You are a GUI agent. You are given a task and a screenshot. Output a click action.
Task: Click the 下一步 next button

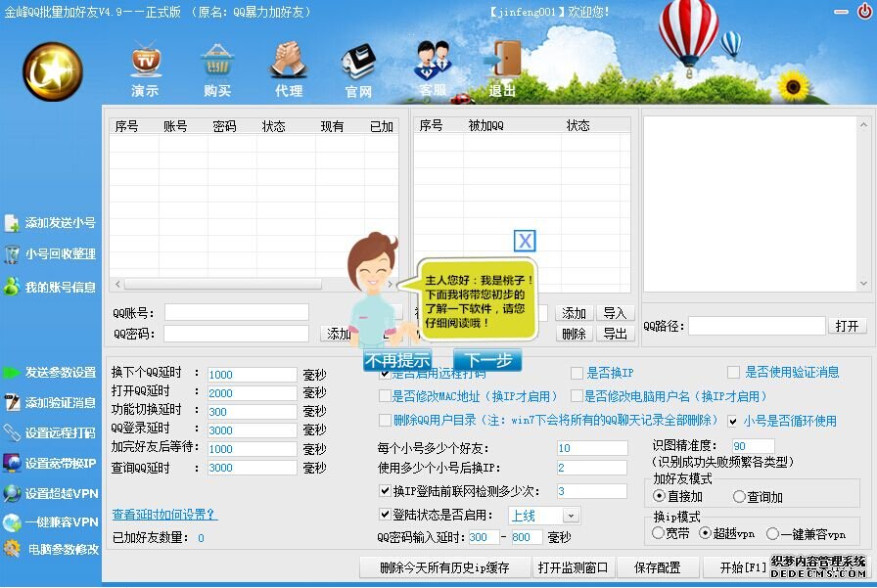tap(487, 360)
